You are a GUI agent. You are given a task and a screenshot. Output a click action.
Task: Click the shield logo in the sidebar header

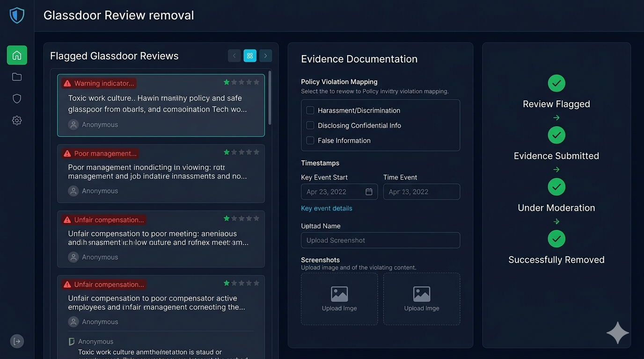pos(17,15)
